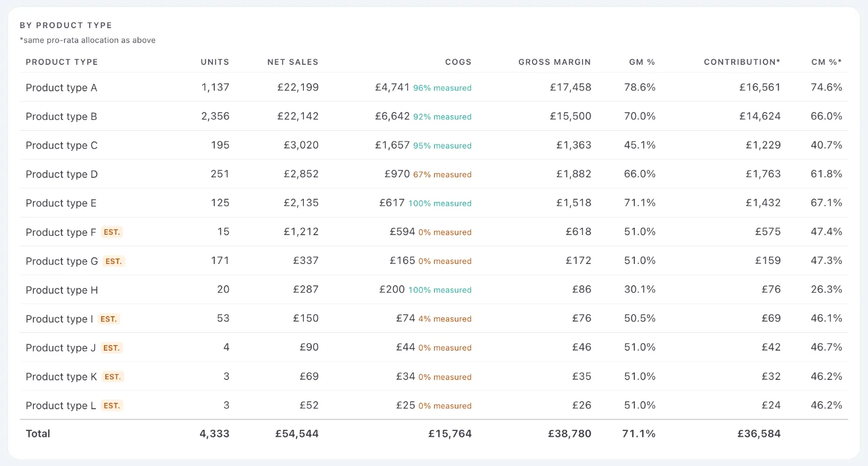Click the 4% measured label for Product type I

click(x=445, y=319)
